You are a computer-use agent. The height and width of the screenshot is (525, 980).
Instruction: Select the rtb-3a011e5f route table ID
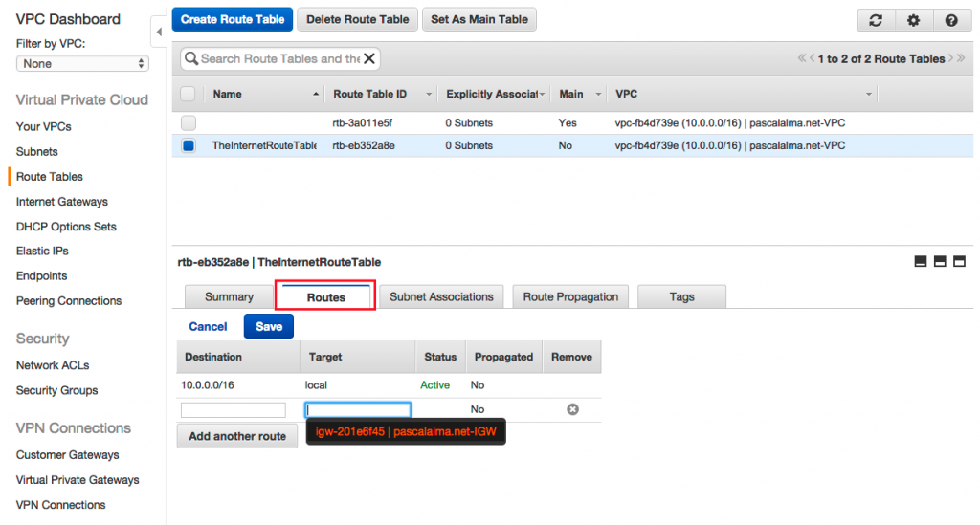pos(362,123)
